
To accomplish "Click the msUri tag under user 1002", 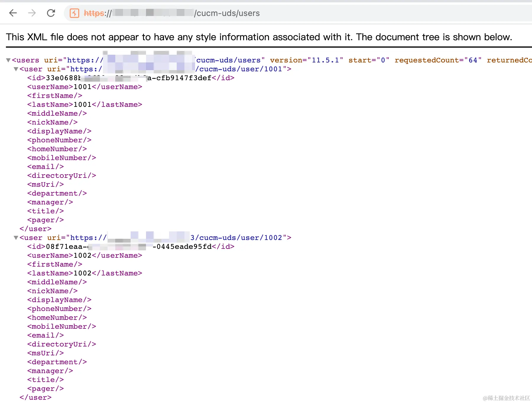I will [x=46, y=353].
